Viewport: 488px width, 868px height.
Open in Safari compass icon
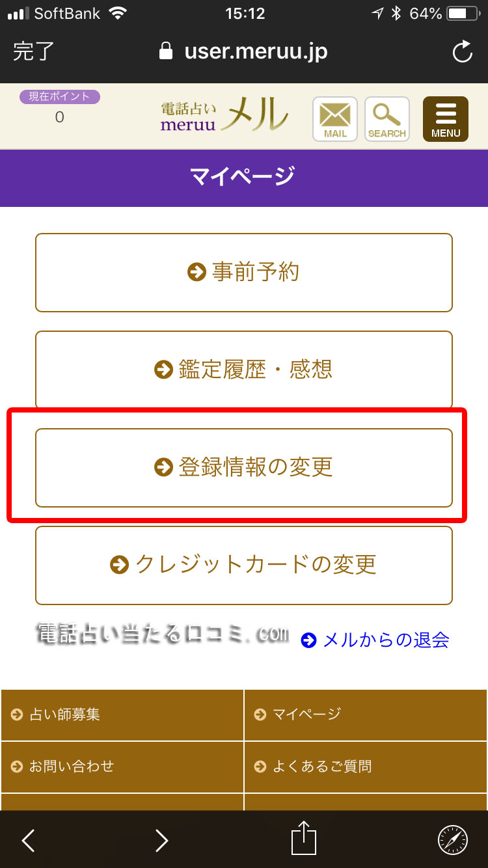(x=453, y=840)
